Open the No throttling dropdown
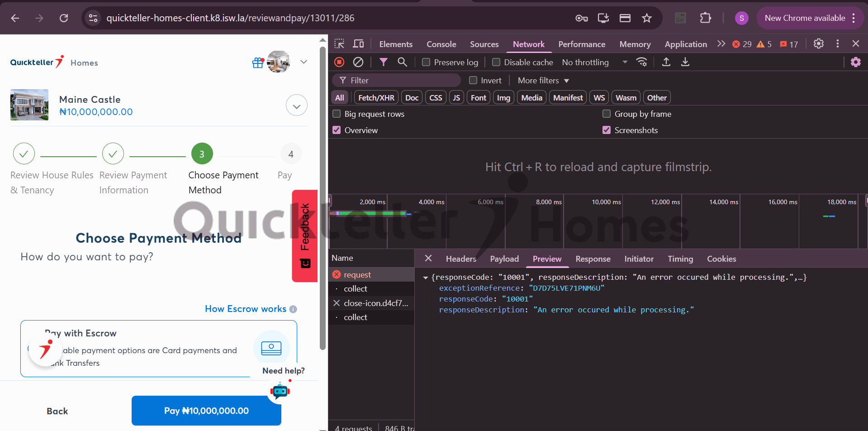The height and width of the screenshot is (431, 868). [x=594, y=62]
